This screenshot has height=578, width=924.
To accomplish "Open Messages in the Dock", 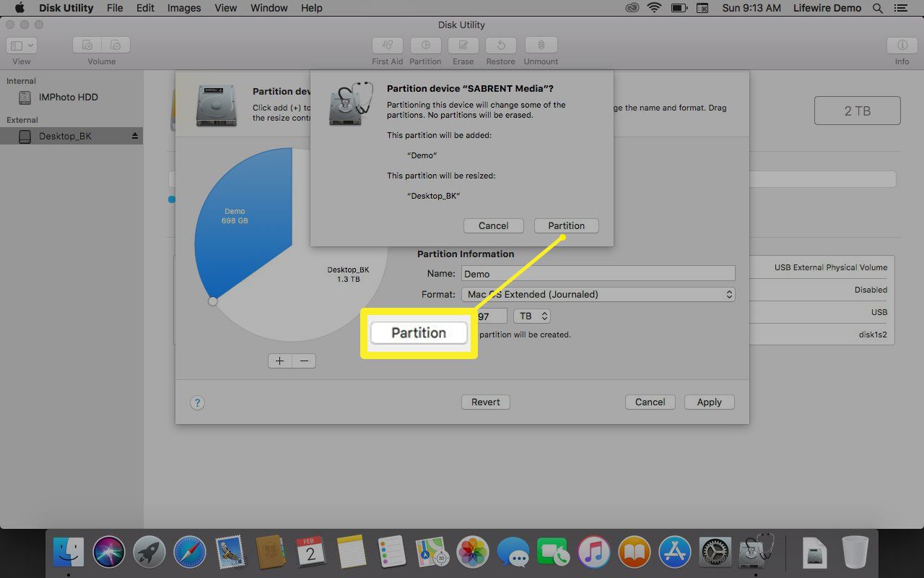I will (x=513, y=553).
